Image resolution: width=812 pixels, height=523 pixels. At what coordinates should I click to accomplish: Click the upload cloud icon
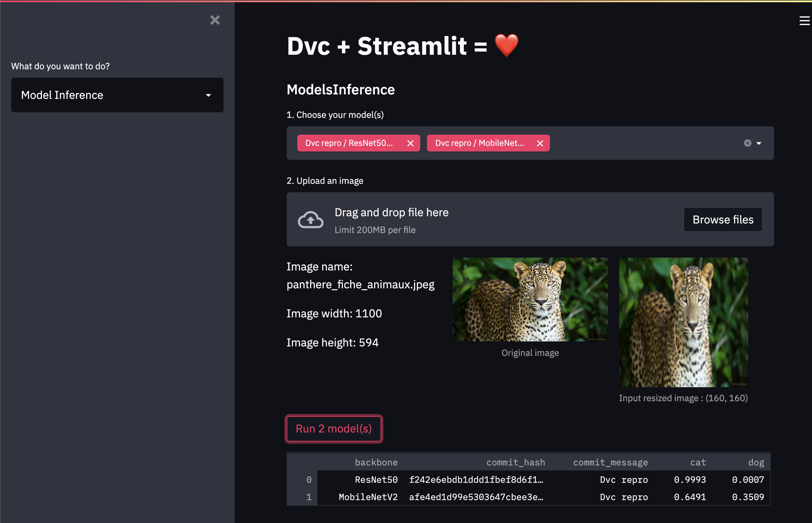(x=310, y=219)
